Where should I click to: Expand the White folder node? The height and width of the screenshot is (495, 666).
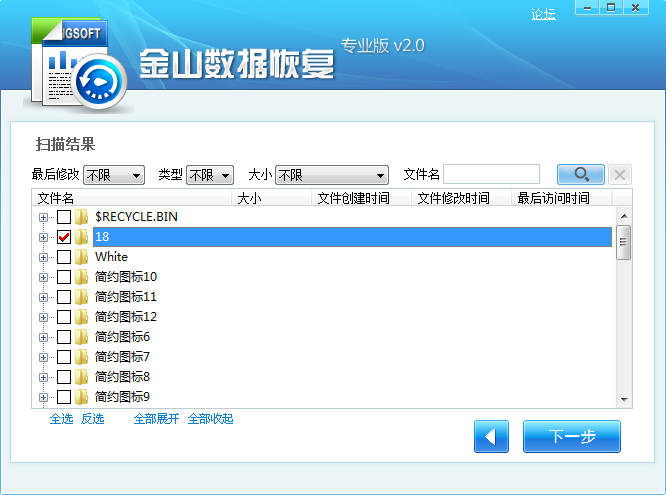click(43, 257)
